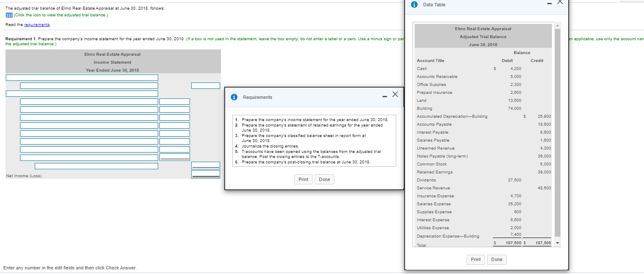Click the view adjusted trial balance link

[x=61, y=15]
